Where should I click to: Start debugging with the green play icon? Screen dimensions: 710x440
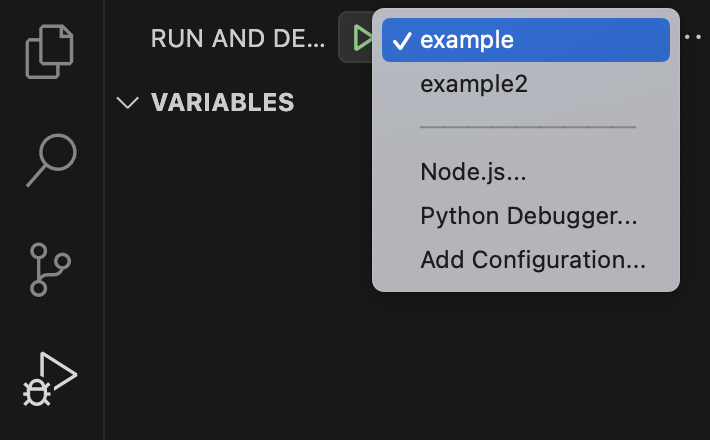coord(362,38)
